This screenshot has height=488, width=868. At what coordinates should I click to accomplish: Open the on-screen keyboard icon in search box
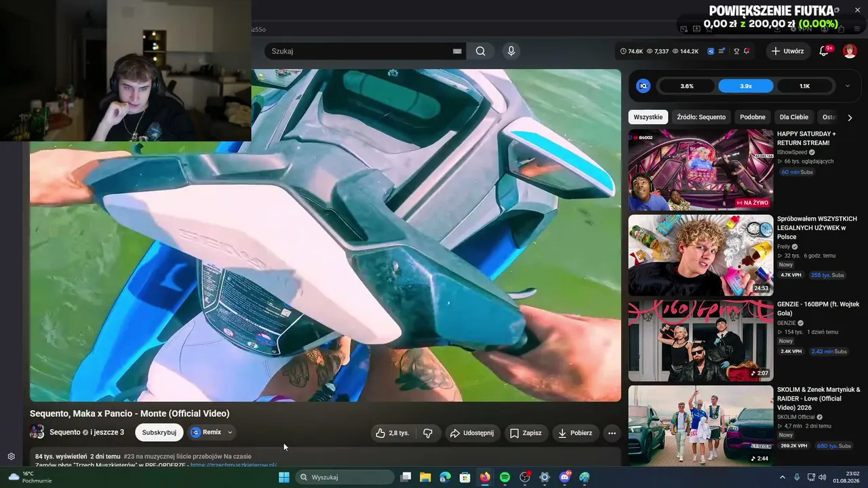457,51
